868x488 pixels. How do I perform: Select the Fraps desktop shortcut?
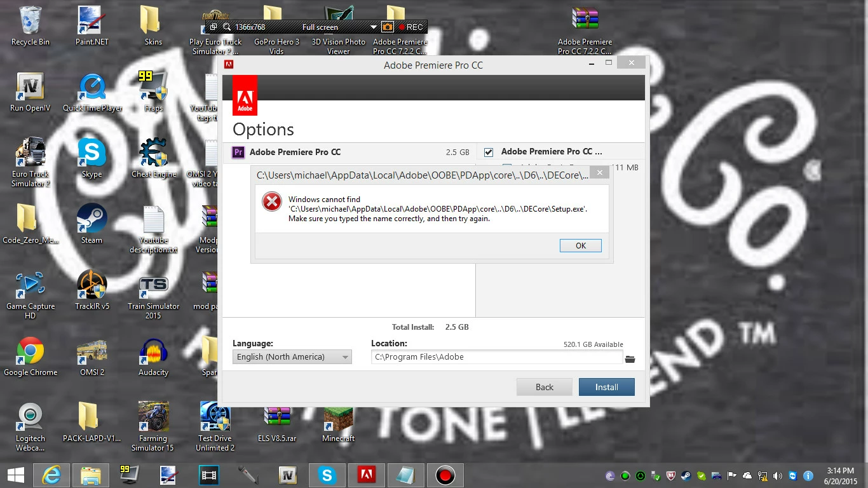point(153,93)
